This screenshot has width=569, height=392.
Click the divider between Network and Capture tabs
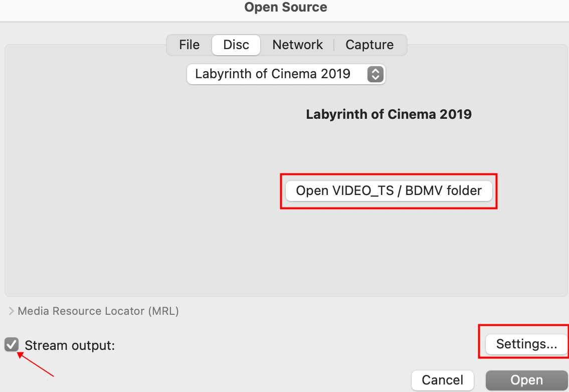coord(334,45)
